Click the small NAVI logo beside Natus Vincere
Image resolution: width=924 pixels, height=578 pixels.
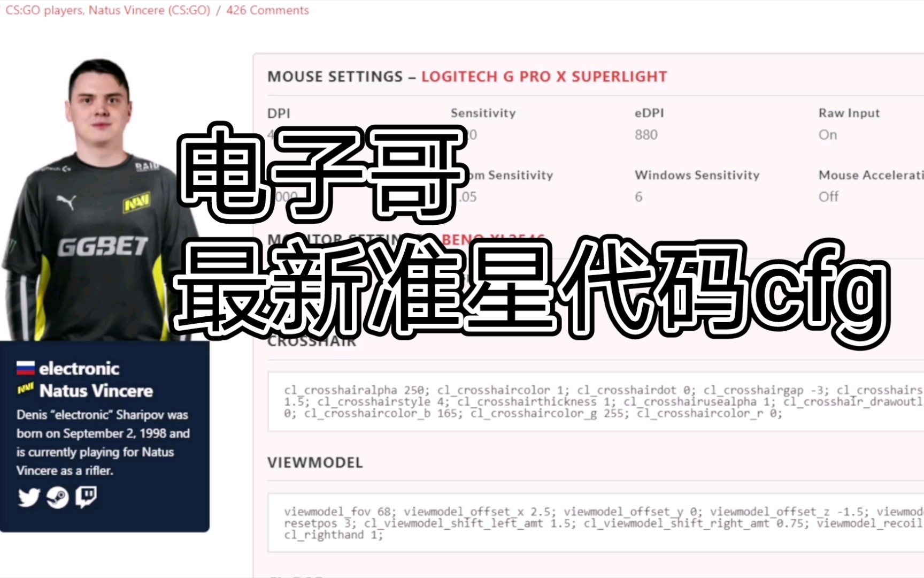click(25, 389)
